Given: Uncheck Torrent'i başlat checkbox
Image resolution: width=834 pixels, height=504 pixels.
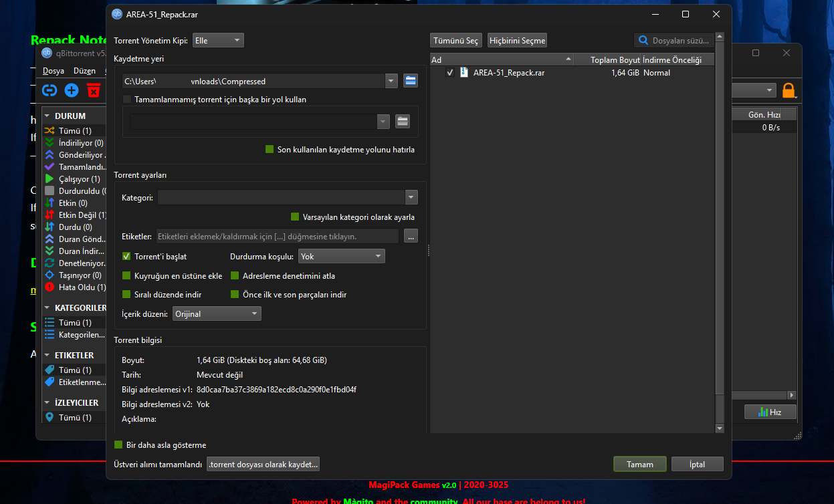Looking at the screenshot, I should pos(127,256).
